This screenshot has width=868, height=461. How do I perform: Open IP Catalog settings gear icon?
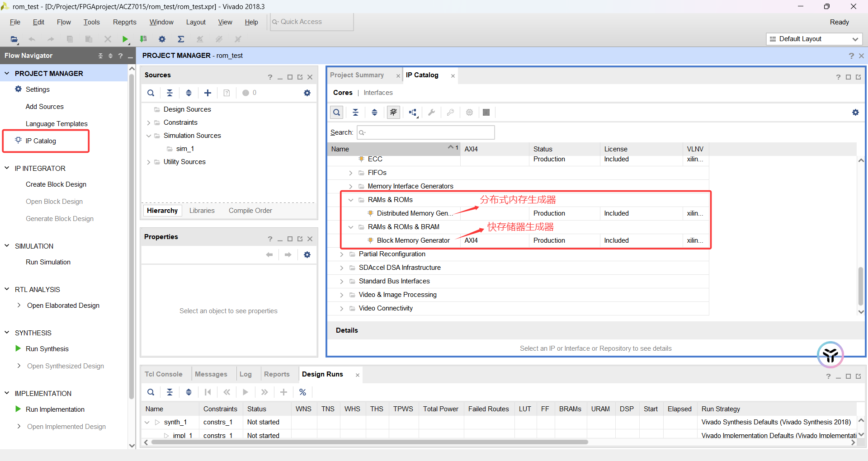(855, 113)
